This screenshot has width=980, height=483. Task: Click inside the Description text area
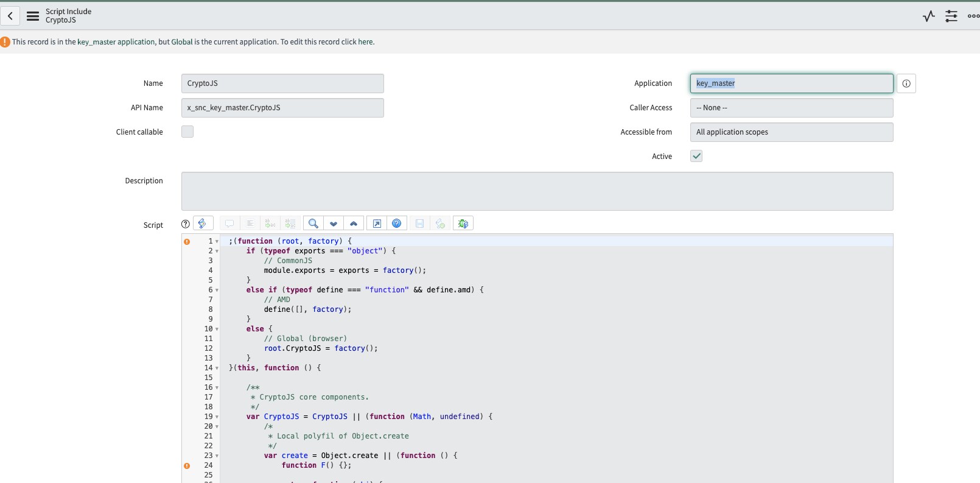pos(537,191)
